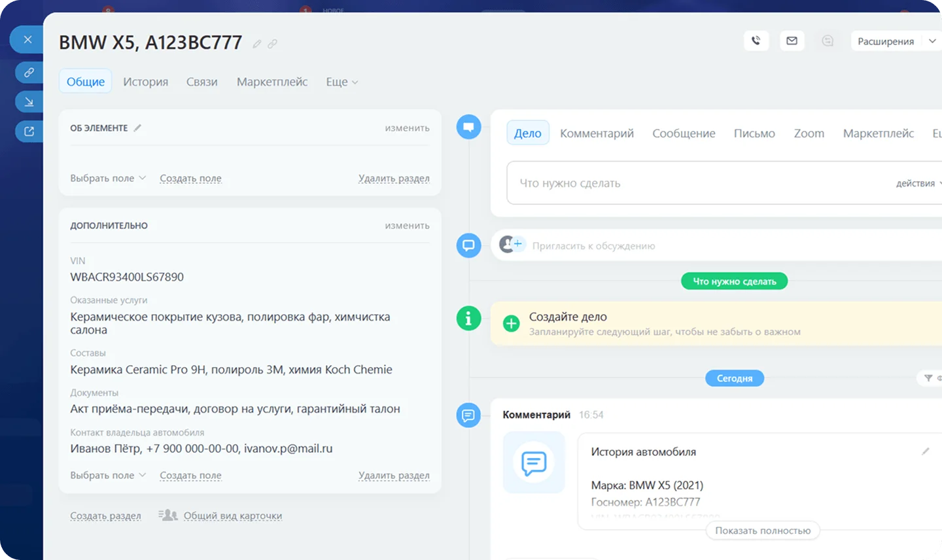Click the green info timeline icon
942x560 pixels.
tap(468, 319)
